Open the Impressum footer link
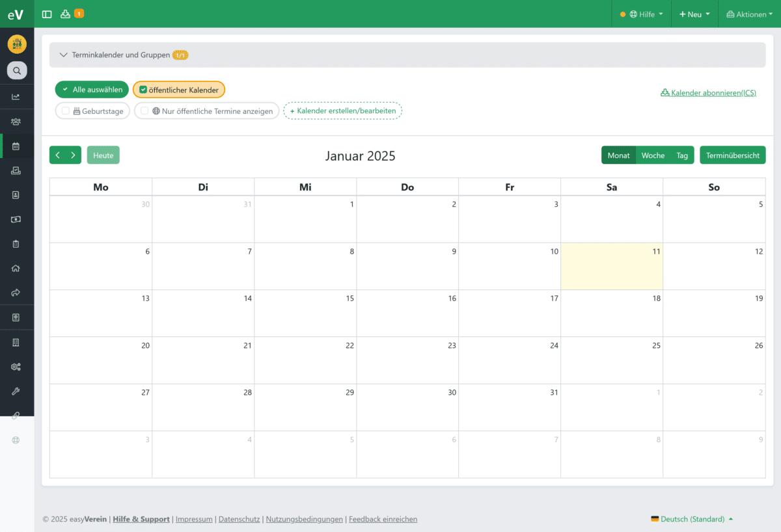 pos(194,519)
